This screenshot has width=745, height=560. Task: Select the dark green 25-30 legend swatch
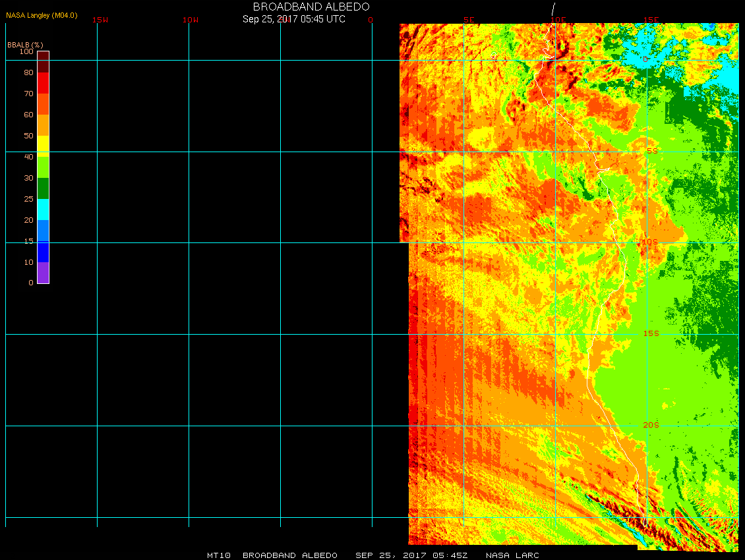tap(44, 188)
